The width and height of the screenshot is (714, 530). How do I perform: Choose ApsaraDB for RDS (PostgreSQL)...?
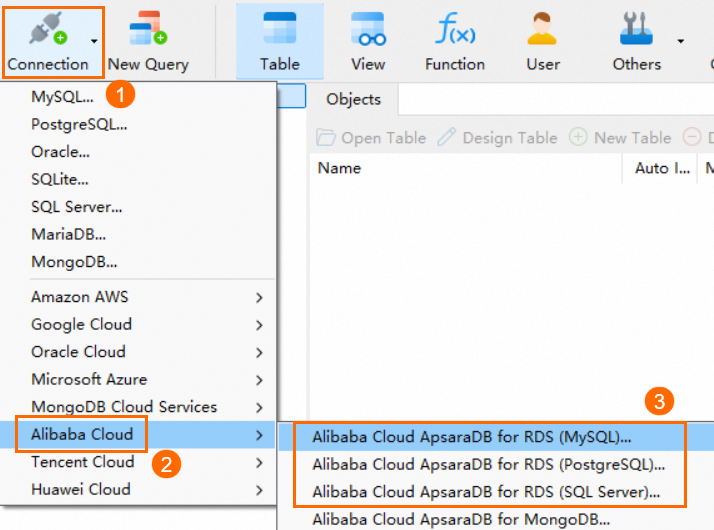tap(496, 464)
